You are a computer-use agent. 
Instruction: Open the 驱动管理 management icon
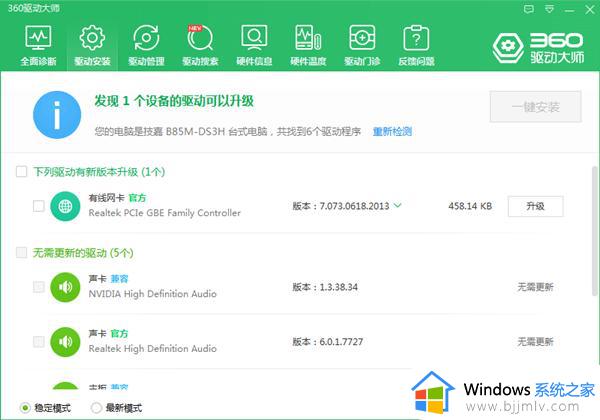pos(146,37)
